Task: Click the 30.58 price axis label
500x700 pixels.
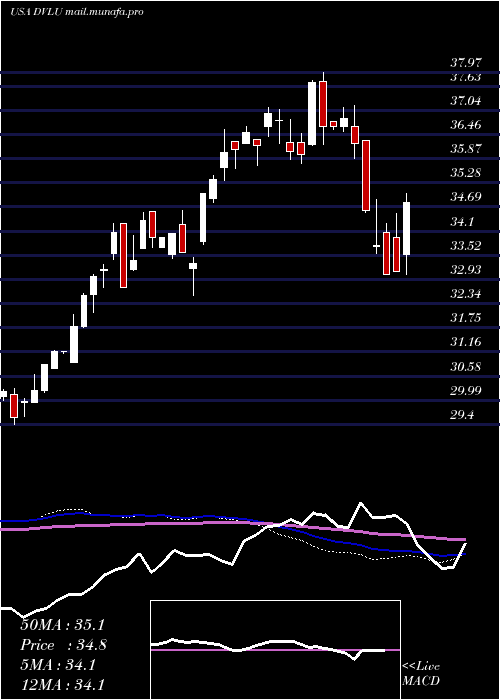Action: click(465, 367)
